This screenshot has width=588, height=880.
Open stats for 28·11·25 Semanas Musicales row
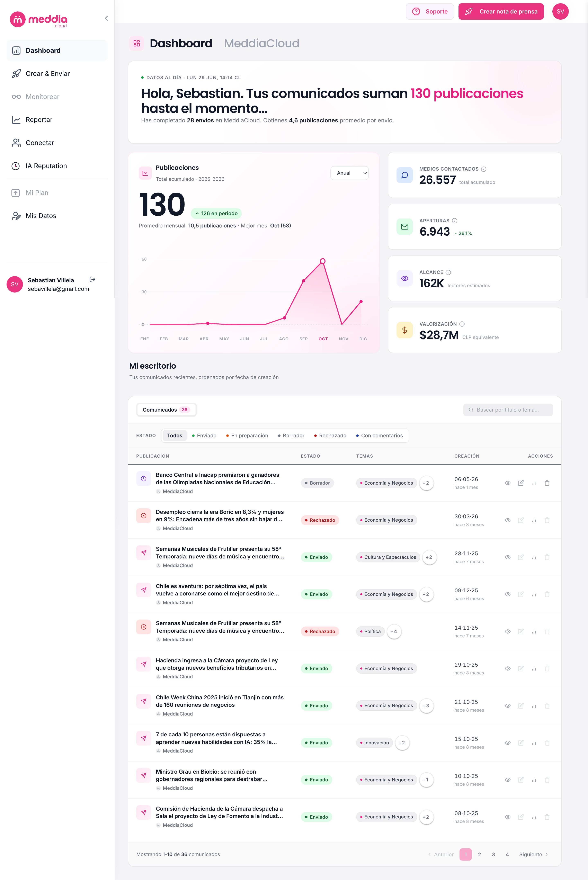(534, 557)
